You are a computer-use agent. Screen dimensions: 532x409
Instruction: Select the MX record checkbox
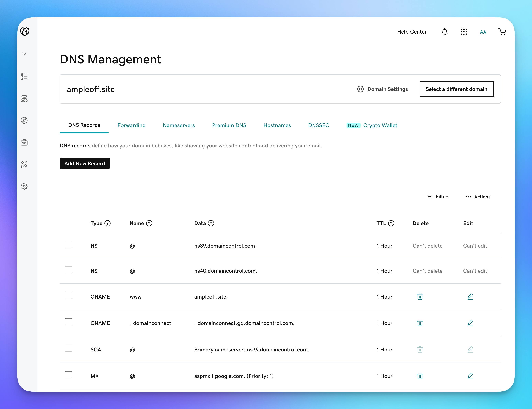[69, 375]
